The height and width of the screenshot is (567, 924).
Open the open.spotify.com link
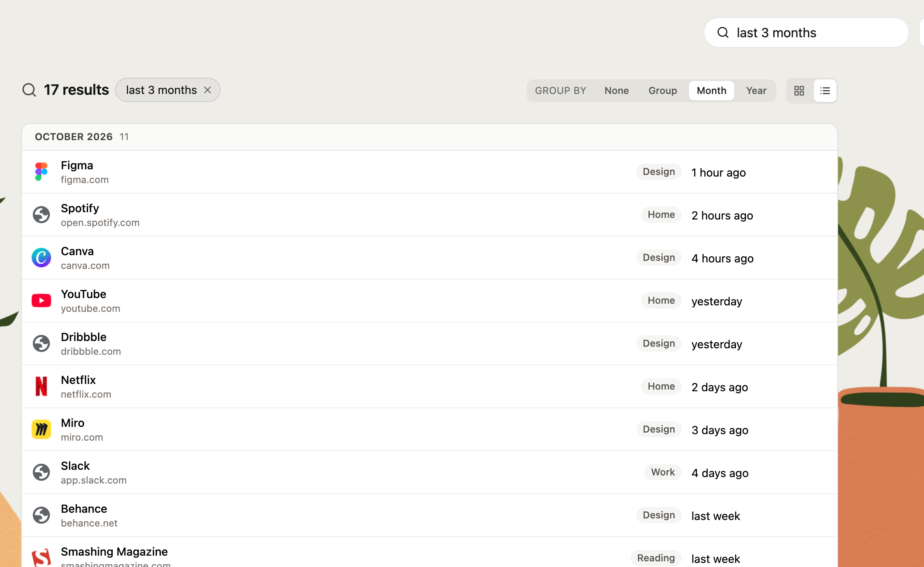(x=100, y=223)
